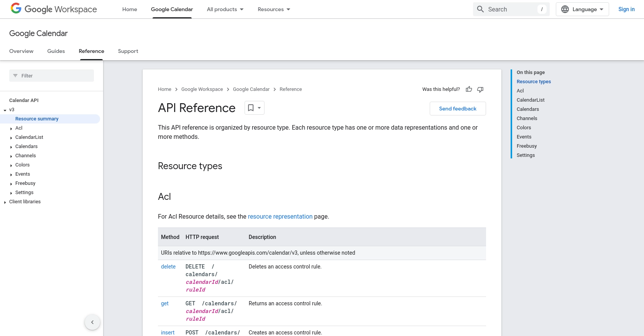Image resolution: width=644 pixels, height=336 pixels.
Task: Click the Google Workspace logo
Action: click(x=54, y=9)
